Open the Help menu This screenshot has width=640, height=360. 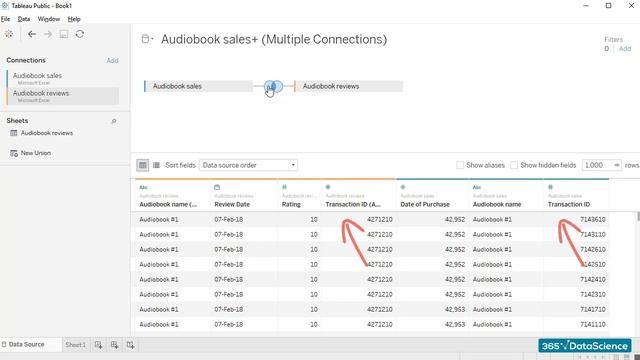pyautogui.click(x=74, y=19)
